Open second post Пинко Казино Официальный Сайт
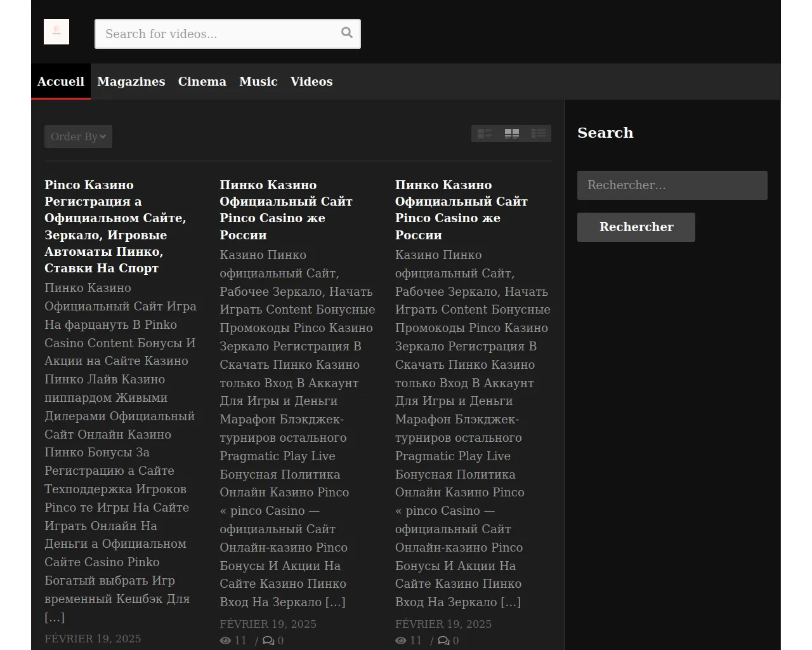812x650 pixels. click(x=286, y=209)
